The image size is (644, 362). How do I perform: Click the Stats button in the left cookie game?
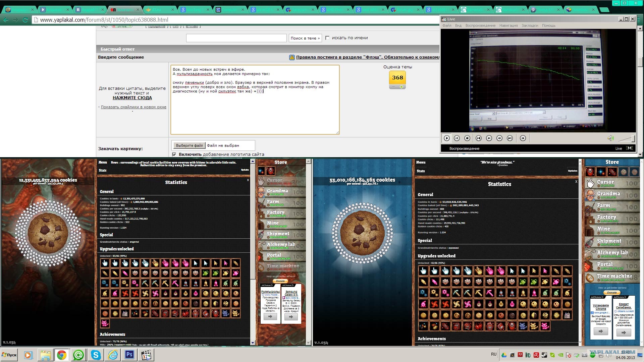pos(103,170)
